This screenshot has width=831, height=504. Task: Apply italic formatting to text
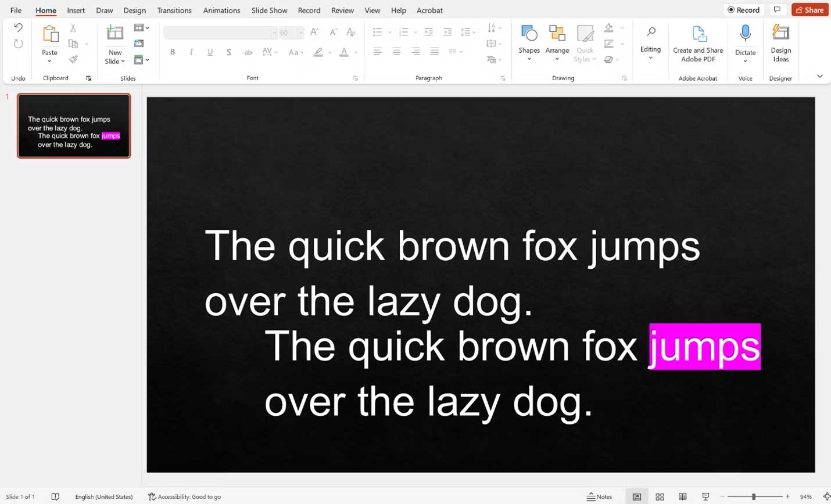click(191, 52)
